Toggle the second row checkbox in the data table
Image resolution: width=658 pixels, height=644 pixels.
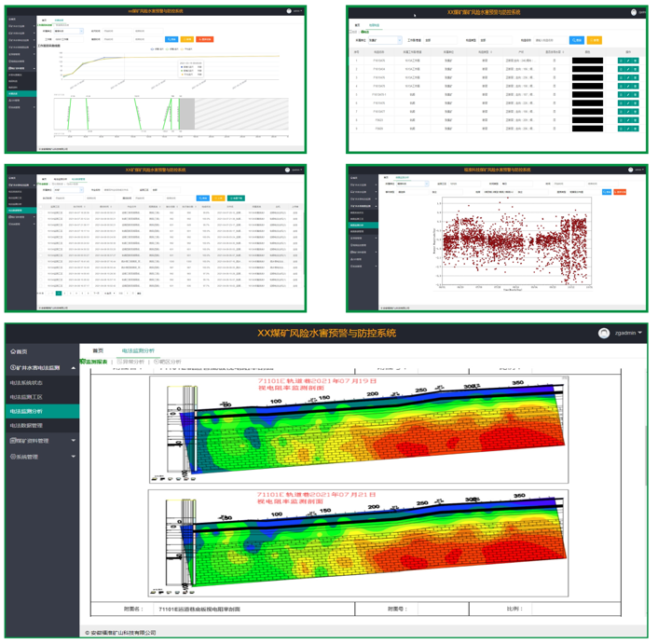(40, 219)
